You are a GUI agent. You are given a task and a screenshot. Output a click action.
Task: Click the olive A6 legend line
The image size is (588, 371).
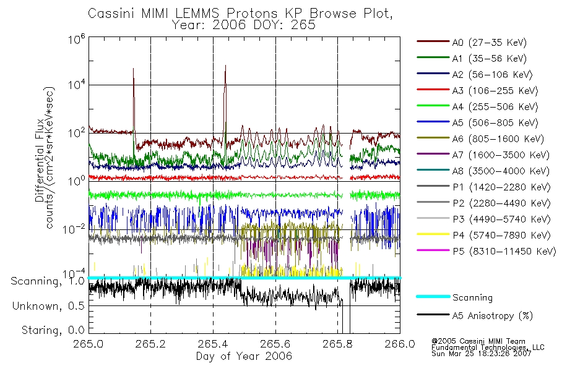(x=433, y=138)
